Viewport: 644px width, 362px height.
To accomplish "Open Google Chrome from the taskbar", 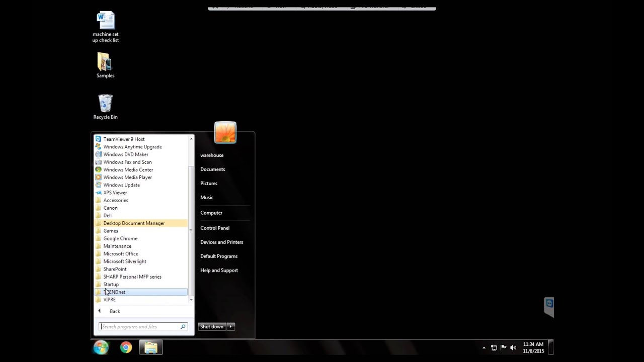I will (x=126, y=347).
